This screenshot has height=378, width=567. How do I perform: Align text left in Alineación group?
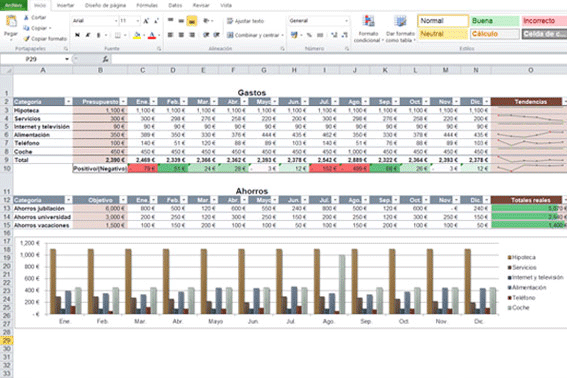(170, 35)
